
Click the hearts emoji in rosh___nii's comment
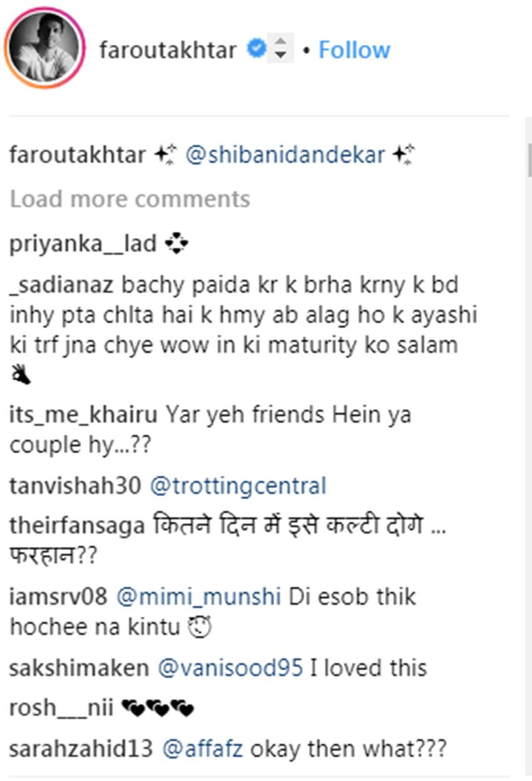coord(157,709)
